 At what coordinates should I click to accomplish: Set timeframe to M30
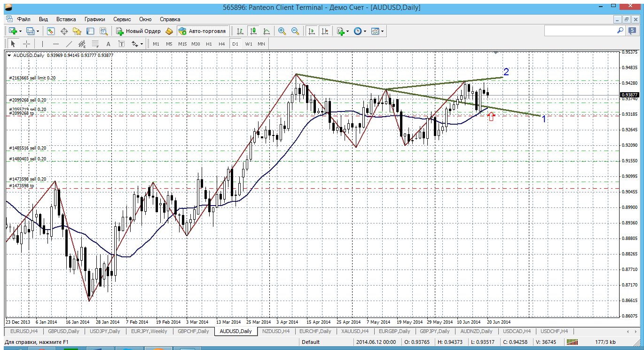196,44
